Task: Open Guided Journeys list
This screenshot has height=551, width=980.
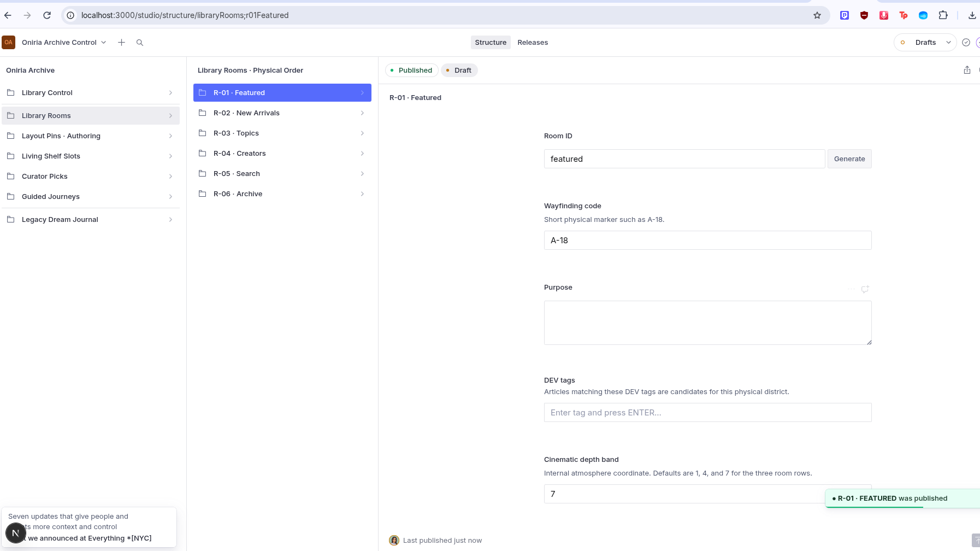Action: click(91, 196)
